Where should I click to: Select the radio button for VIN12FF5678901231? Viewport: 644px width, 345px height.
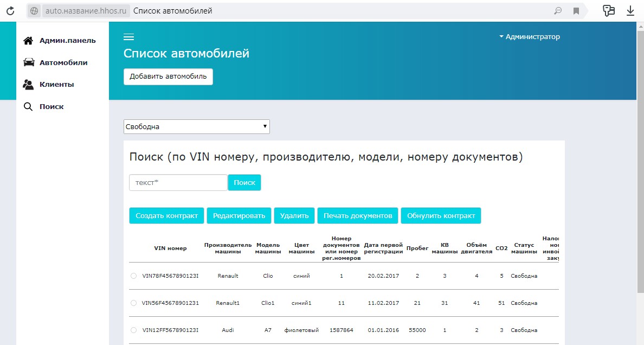(x=133, y=330)
